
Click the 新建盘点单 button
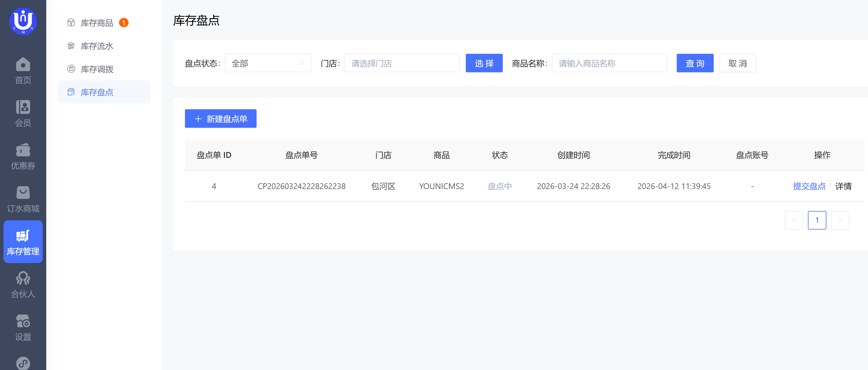220,119
